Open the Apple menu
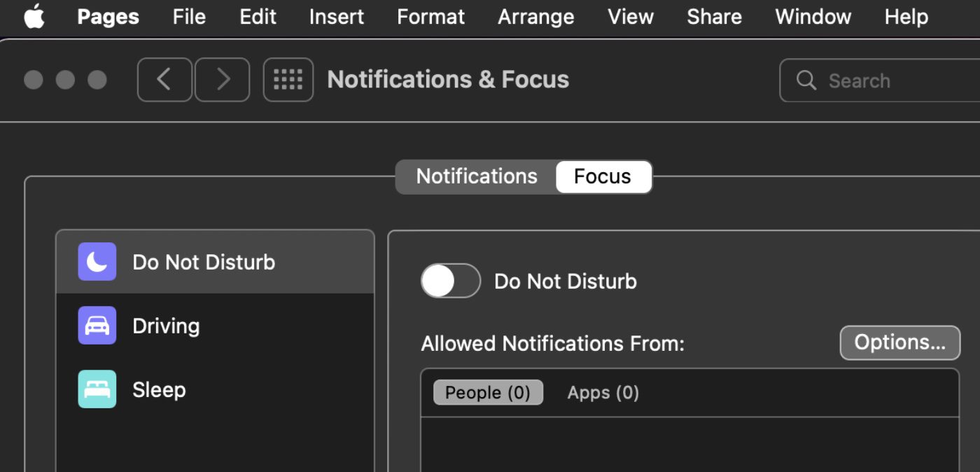980x472 pixels. point(34,17)
